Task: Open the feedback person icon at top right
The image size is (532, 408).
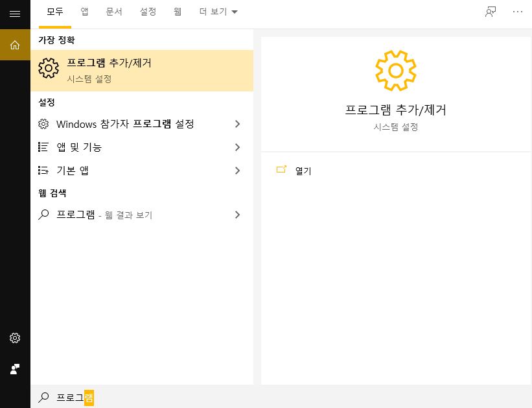Action: click(x=491, y=12)
